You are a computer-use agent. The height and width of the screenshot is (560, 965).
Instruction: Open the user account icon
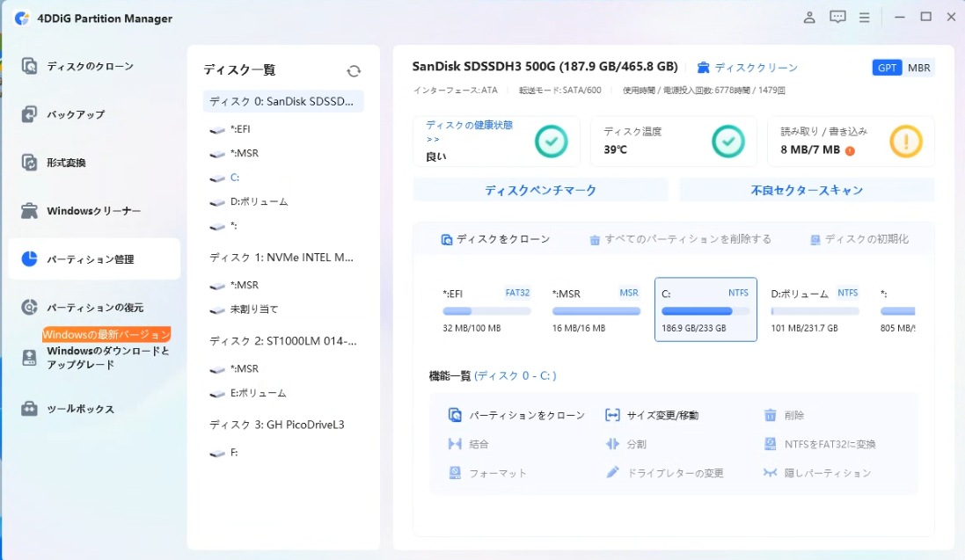(x=809, y=18)
